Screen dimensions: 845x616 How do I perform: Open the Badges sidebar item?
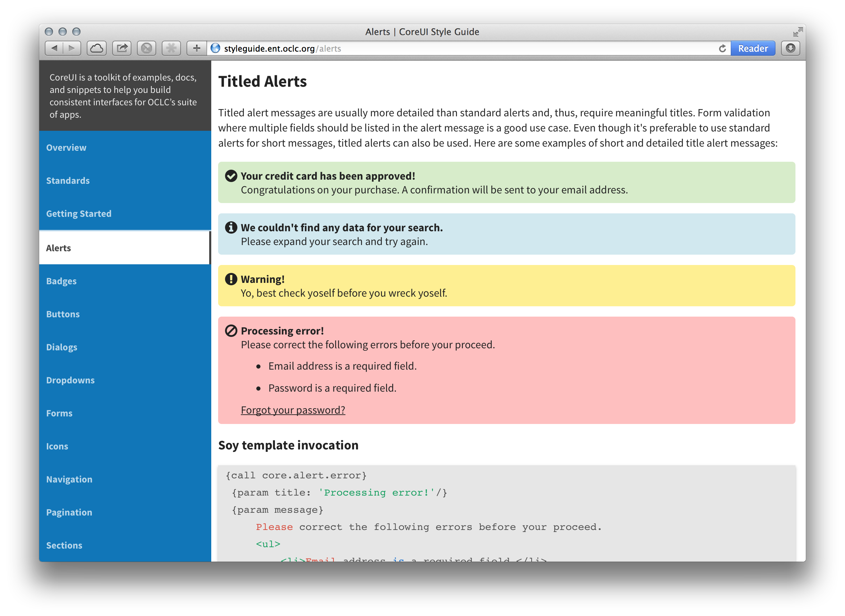tap(125, 281)
